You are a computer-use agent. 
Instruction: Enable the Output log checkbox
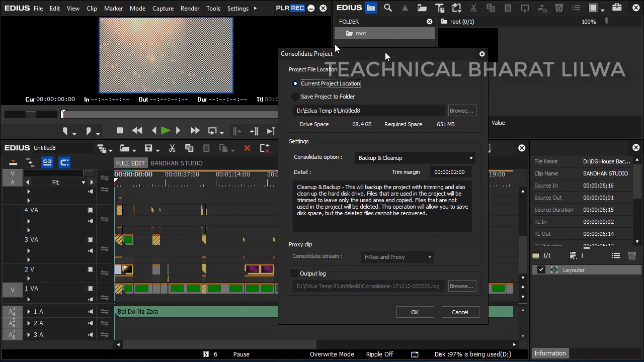coord(295,274)
